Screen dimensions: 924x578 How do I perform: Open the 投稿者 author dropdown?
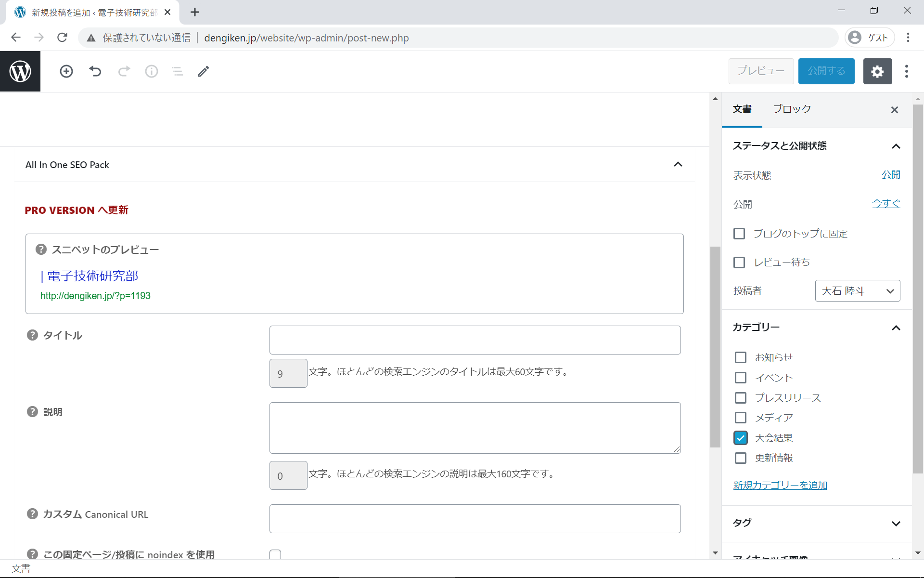(x=858, y=291)
